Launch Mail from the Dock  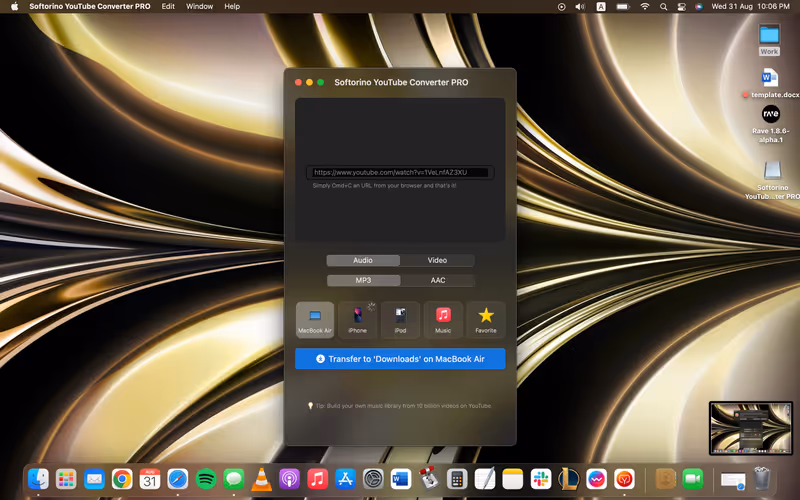tap(94, 479)
